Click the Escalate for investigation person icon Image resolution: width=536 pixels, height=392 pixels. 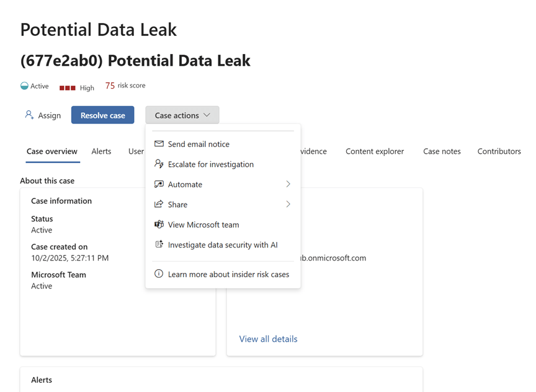pyautogui.click(x=159, y=164)
